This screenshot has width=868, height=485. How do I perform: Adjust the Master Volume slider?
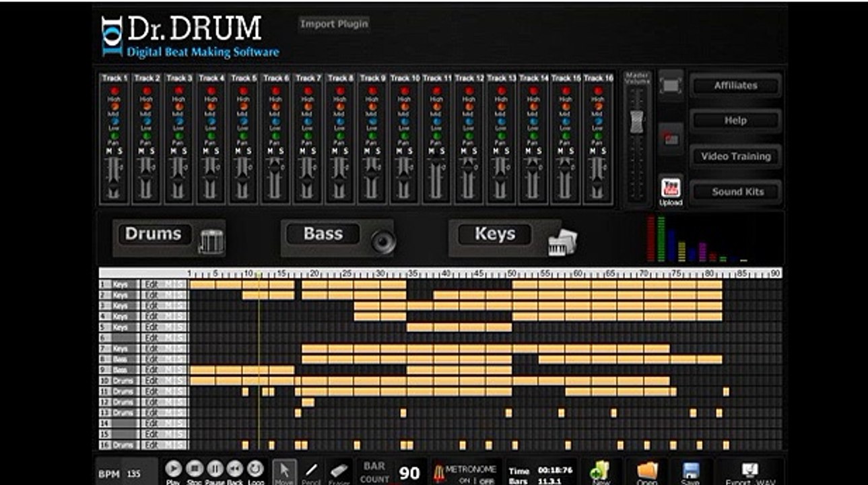pyautogui.click(x=636, y=123)
